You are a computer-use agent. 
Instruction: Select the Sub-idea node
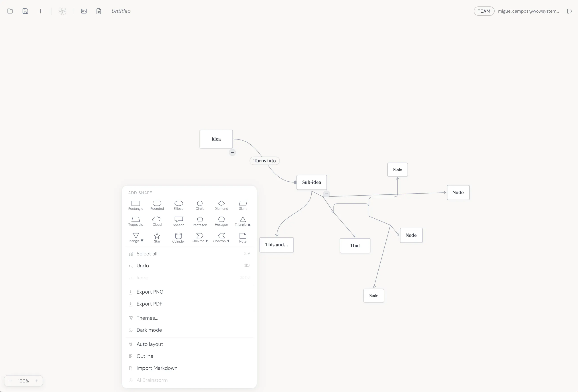coord(312,182)
